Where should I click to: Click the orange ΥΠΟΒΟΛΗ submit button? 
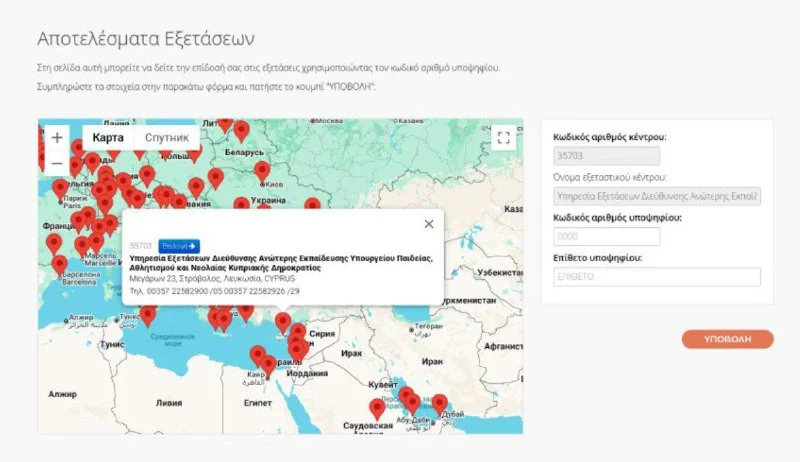[x=727, y=339]
